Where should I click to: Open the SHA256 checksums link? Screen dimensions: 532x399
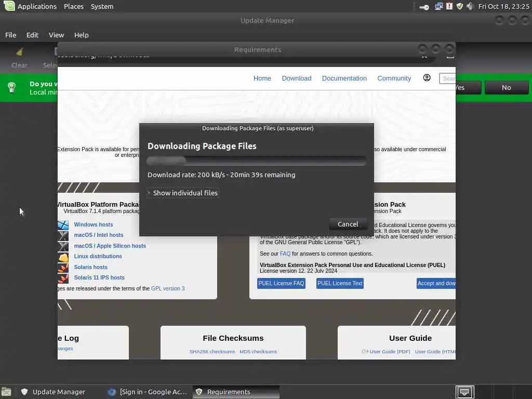click(x=212, y=352)
